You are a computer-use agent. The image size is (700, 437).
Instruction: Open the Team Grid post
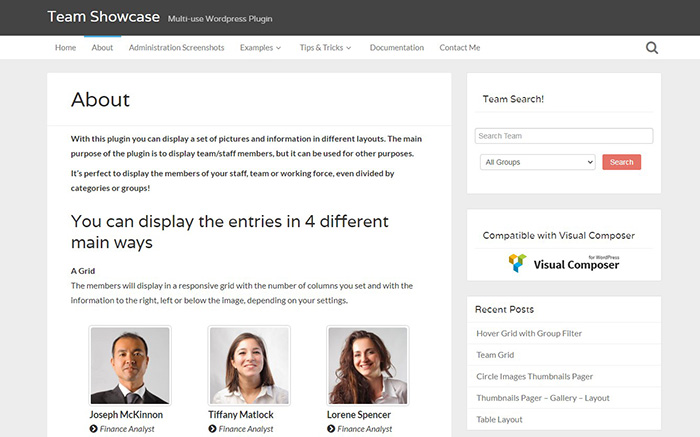(495, 355)
